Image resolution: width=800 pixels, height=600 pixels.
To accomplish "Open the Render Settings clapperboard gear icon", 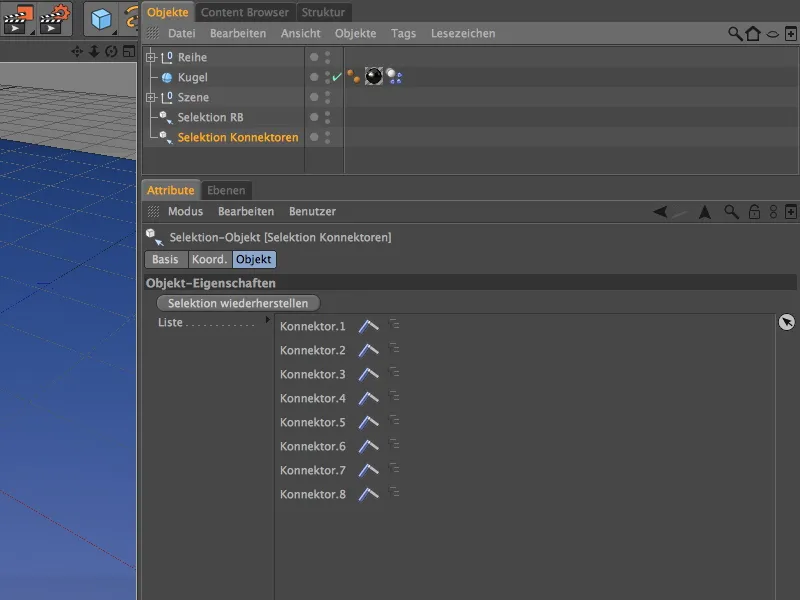I will click(x=55, y=19).
